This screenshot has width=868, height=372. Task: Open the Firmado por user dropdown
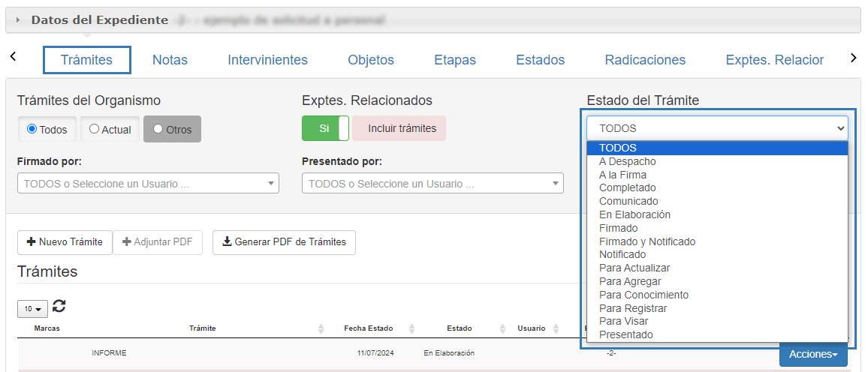pos(148,183)
